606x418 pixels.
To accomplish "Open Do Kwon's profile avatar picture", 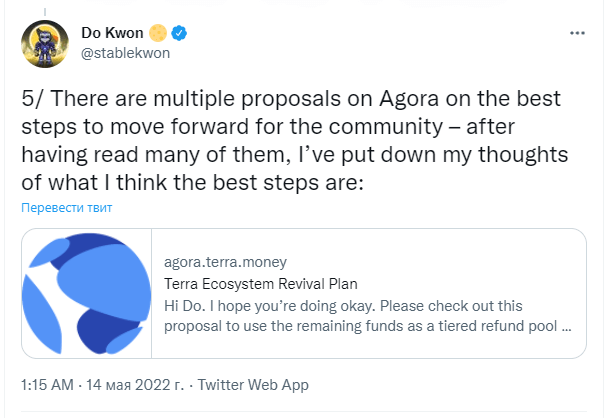I will click(45, 44).
